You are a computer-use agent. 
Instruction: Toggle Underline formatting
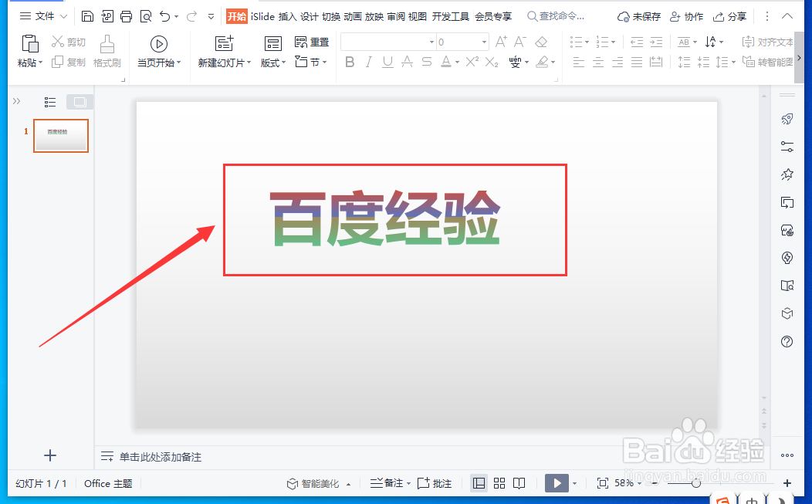[387, 63]
